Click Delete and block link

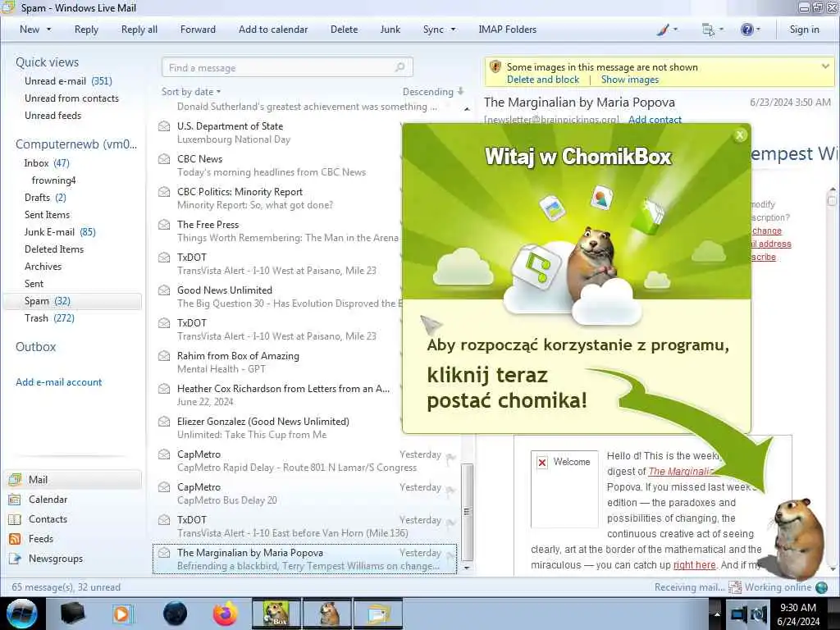point(543,80)
